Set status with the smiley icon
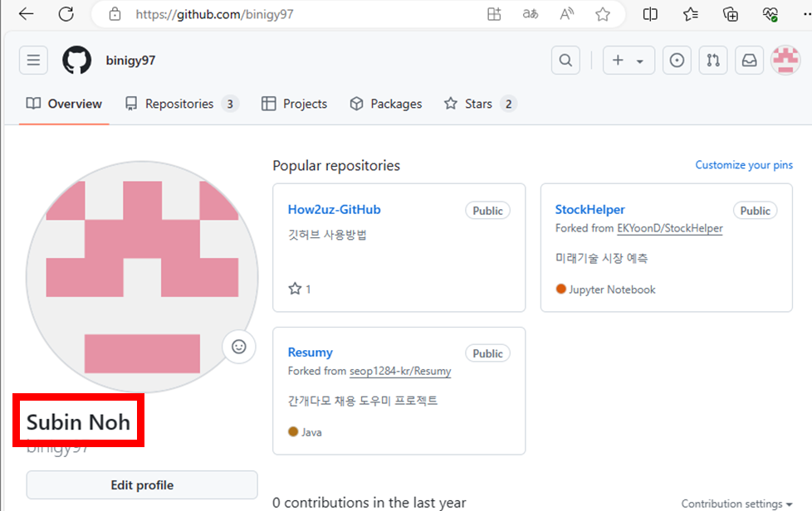The image size is (812, 511). [239, 347]
